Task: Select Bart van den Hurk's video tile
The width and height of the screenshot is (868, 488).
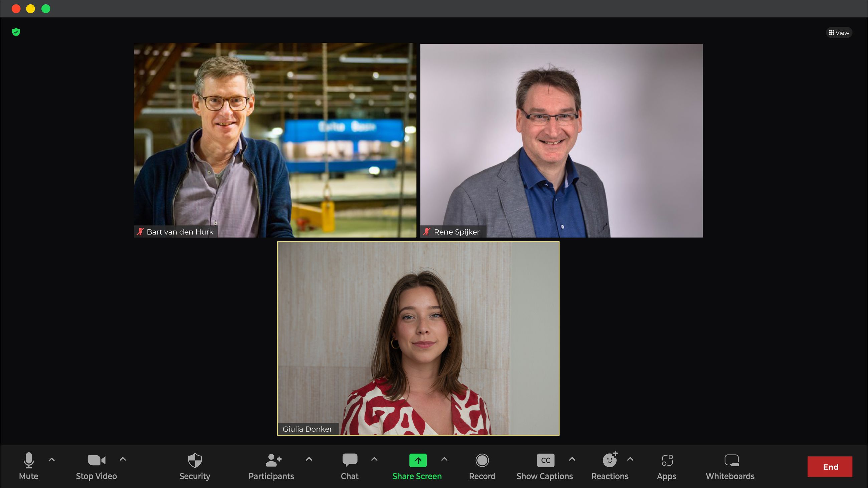Action: [x=275, y=140]
